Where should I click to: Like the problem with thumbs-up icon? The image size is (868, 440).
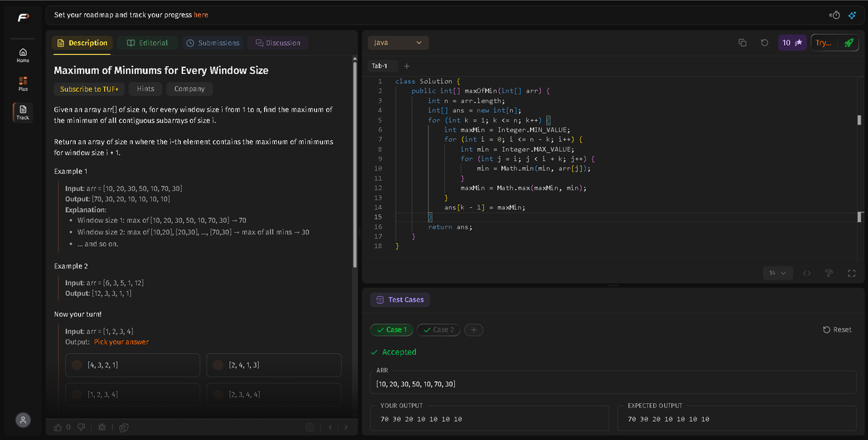click(x=59, y=427)
